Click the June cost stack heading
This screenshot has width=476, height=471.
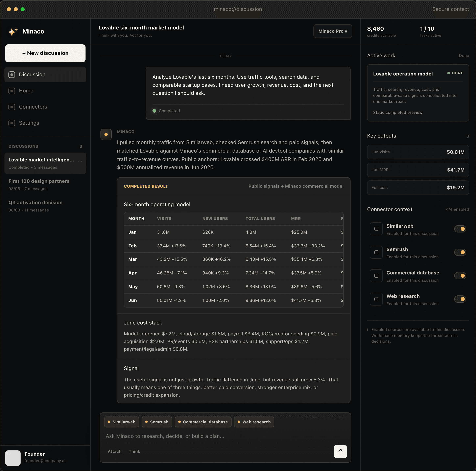(x=143, y=323)
